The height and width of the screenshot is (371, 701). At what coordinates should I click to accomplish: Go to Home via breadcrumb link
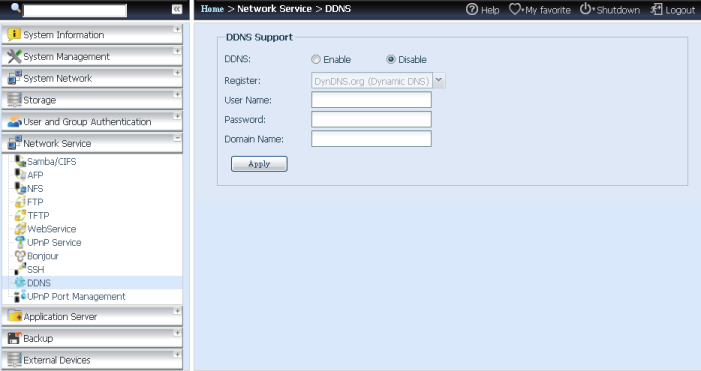coord(212,8)
